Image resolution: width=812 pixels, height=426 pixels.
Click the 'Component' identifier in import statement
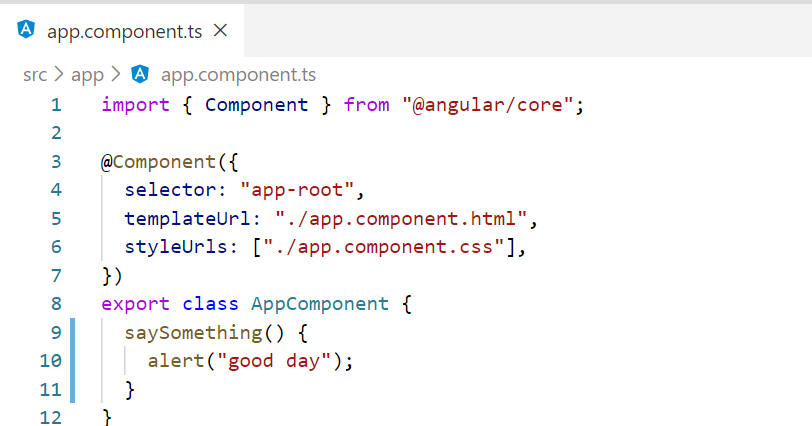(257, 105)
